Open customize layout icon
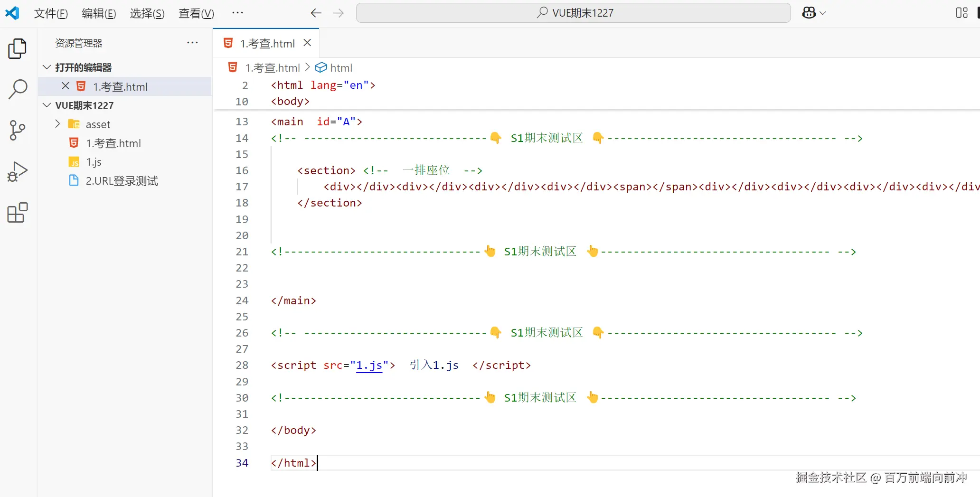980x497 pixels. coord(962,13)
